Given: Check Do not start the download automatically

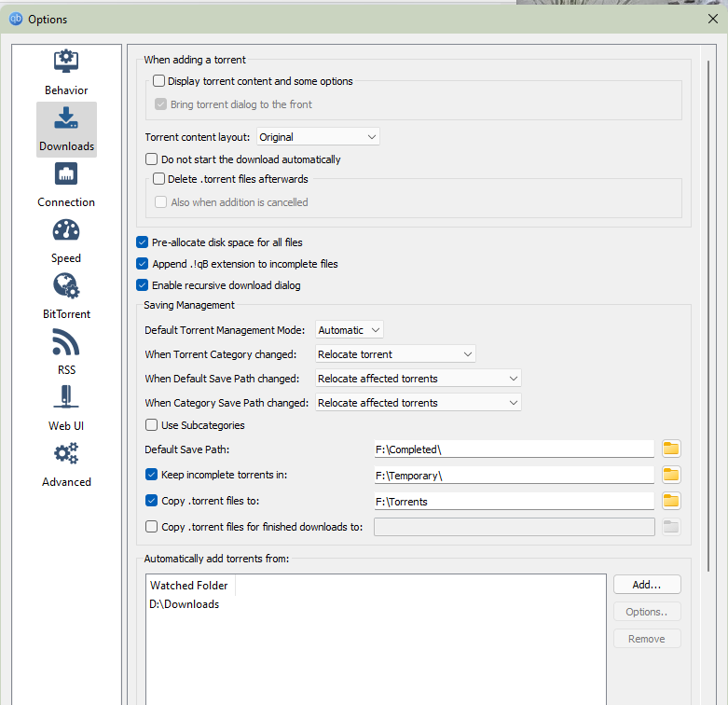Looking at the screenshot, I should 151,159.
